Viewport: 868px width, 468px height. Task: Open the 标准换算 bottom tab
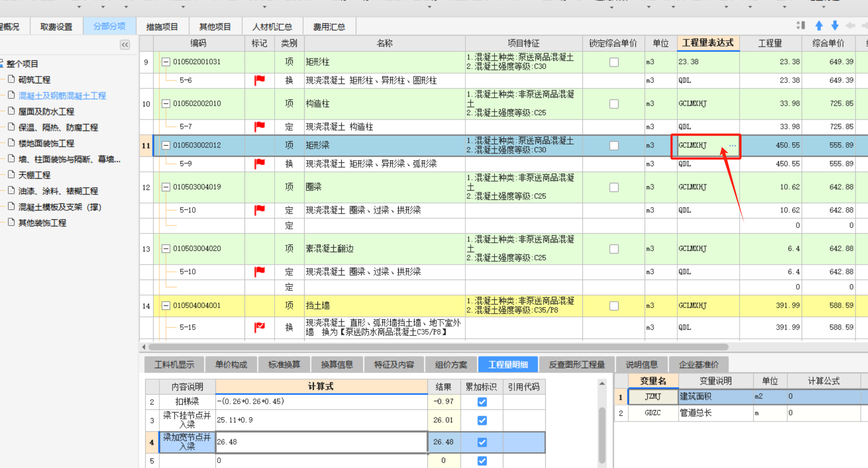click(284, 365)
